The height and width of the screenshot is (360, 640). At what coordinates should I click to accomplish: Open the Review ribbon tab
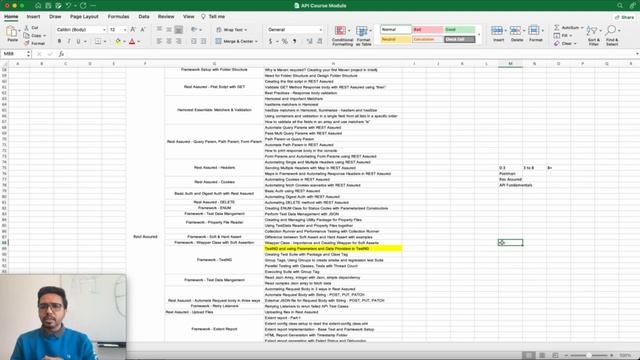(166, 17)
